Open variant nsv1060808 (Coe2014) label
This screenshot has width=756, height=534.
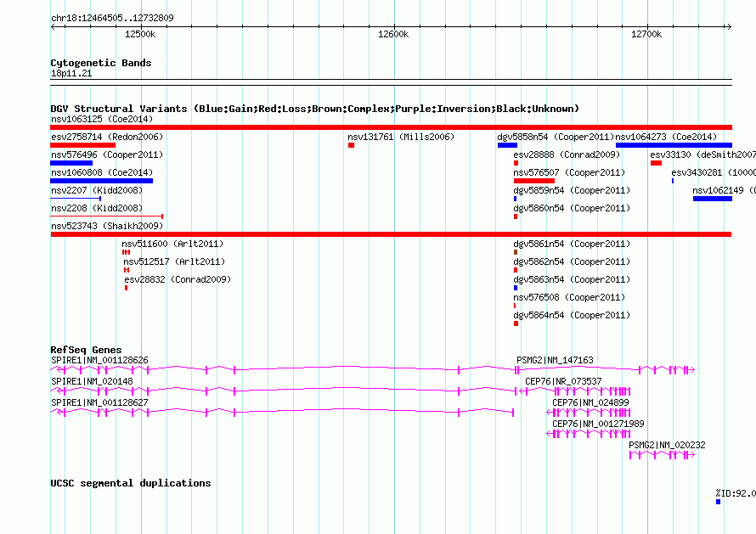point(102,172)
